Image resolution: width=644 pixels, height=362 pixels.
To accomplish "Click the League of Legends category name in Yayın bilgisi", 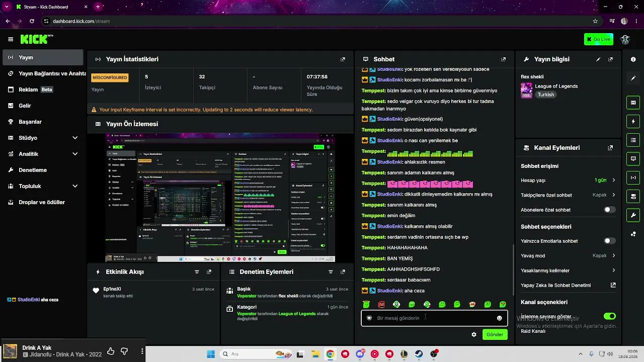I will [x=556, y=86].
